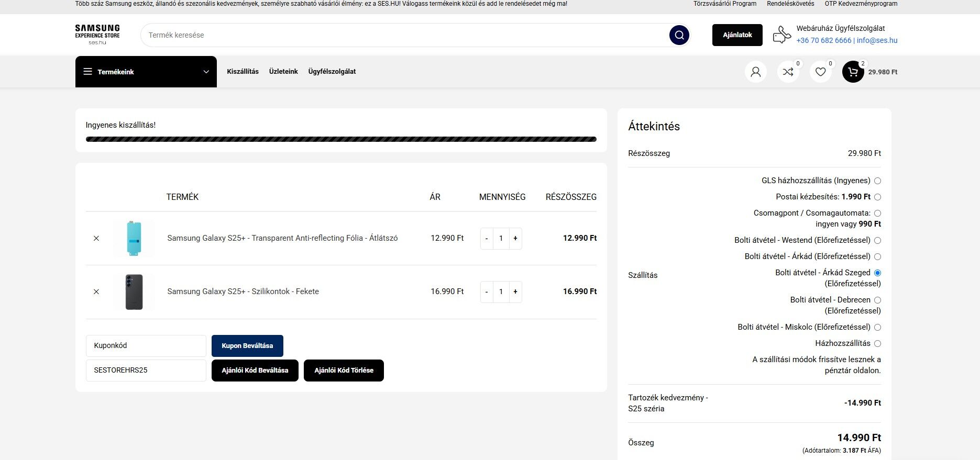Expand the Termékeink dropdown menu
This screenshot has width=980, height=460.
(146, 72)
